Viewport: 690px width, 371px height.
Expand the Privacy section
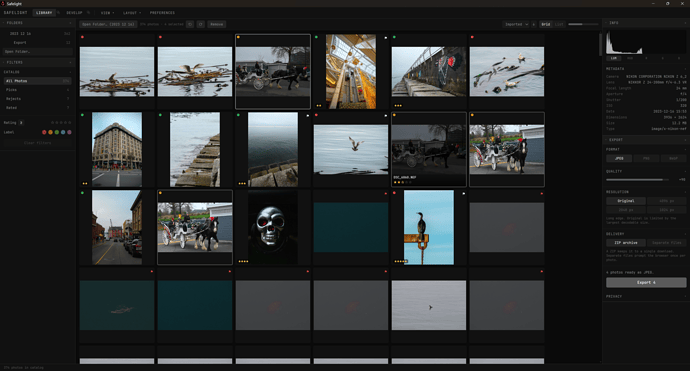(x=646, y=296)
